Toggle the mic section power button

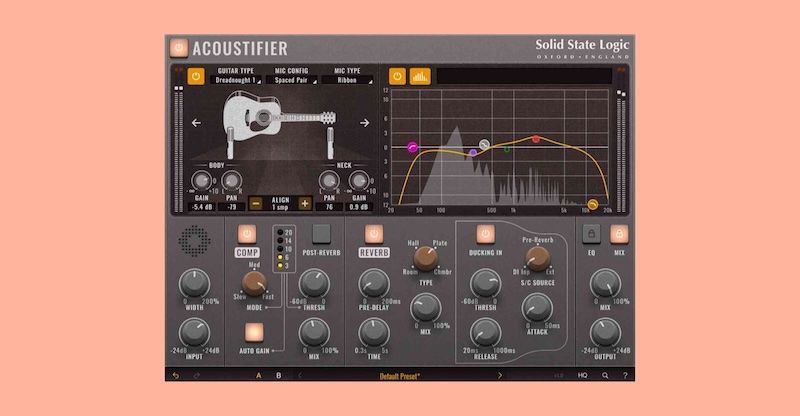coord(196,76)
